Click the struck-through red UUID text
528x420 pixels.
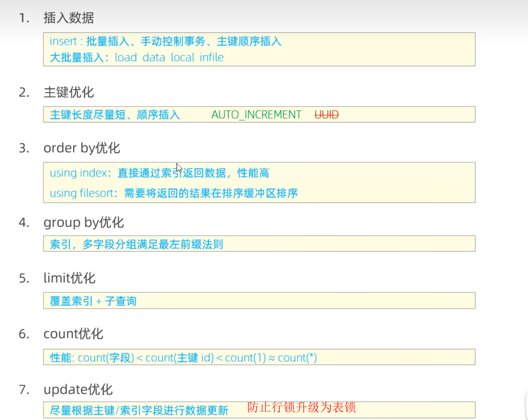point(326,115)
